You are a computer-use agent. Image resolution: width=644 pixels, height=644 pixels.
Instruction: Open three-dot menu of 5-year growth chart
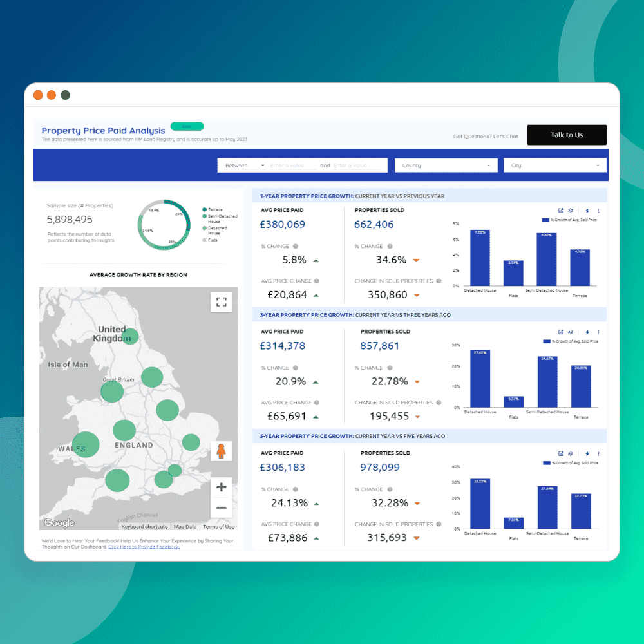[598, 454]
